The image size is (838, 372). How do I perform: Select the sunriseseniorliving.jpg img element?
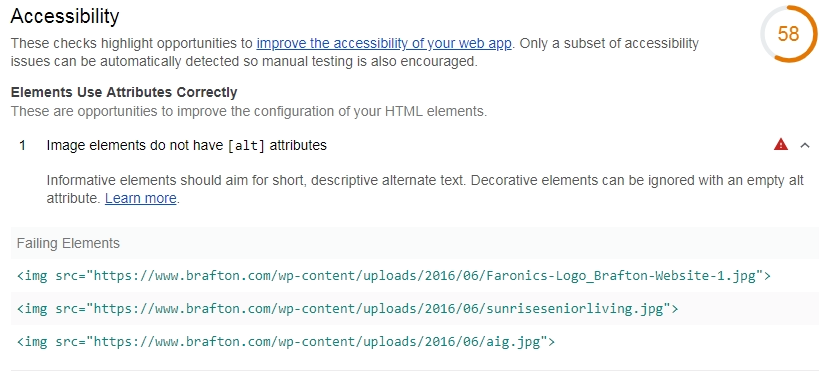347,309
